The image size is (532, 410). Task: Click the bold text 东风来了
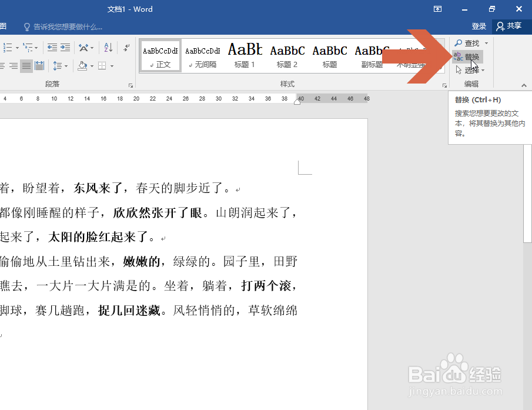98,188
